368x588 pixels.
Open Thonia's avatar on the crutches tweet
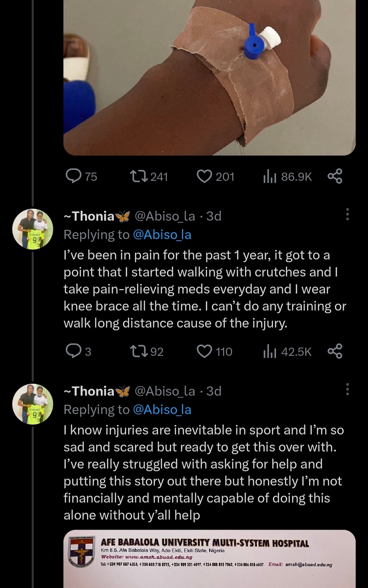[33, 229]
